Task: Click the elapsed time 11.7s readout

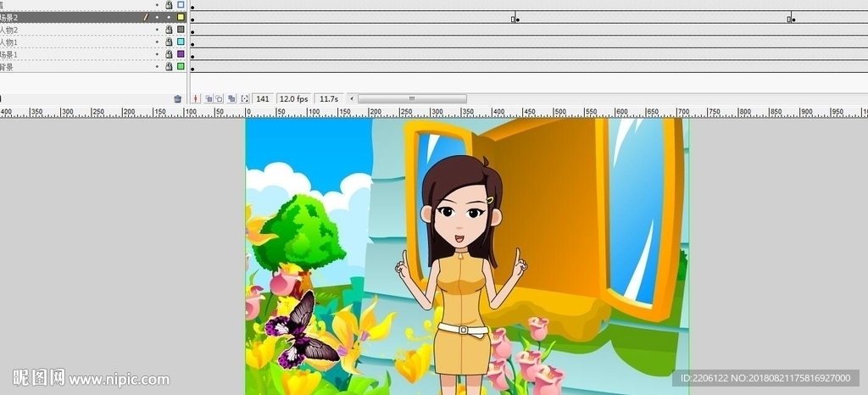Action: 329,98
